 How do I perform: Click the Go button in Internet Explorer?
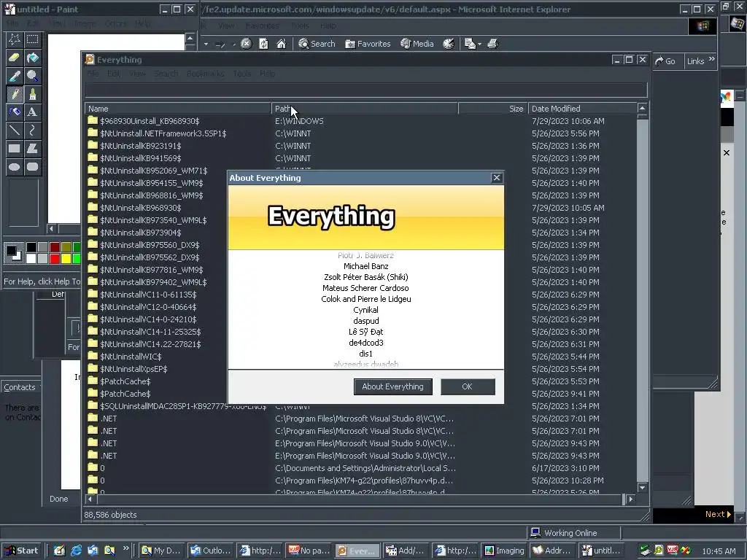point(665,61)
